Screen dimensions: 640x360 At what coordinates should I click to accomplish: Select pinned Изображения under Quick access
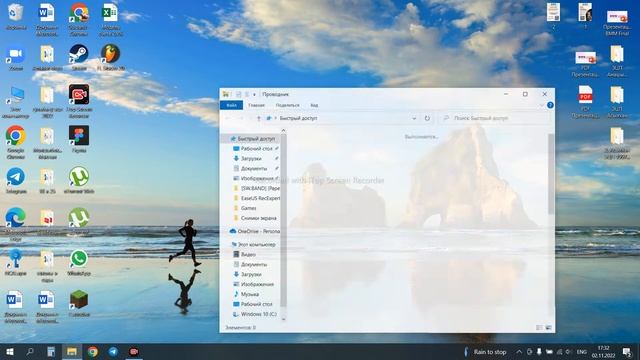tap(256, 178)
